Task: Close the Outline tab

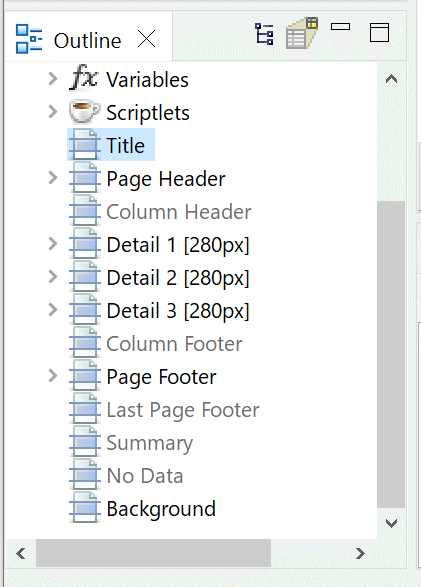Action: point(146,39)
